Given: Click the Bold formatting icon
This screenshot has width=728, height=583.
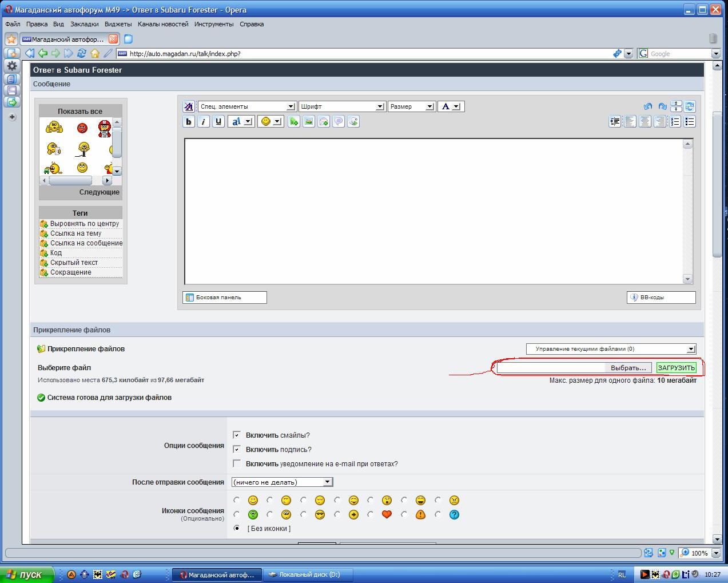Looking at the screenshot, I should (x=189, y=121).
